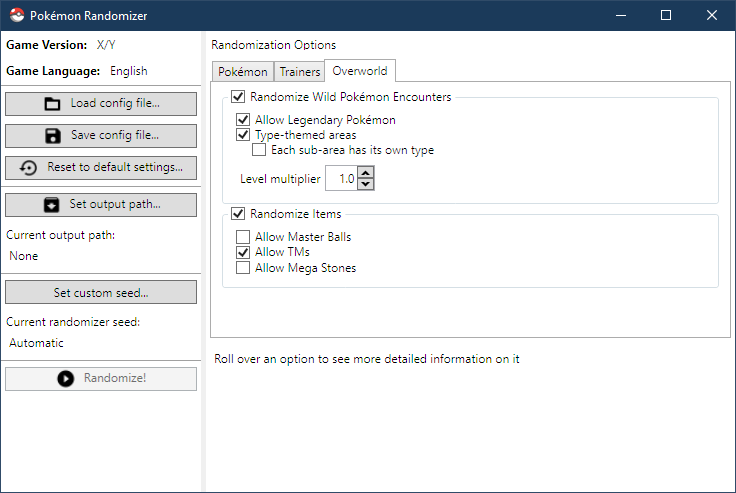Enable Allow Master Balls checkbox
Viewport: 736px width, 493px height.
(243, 237)
